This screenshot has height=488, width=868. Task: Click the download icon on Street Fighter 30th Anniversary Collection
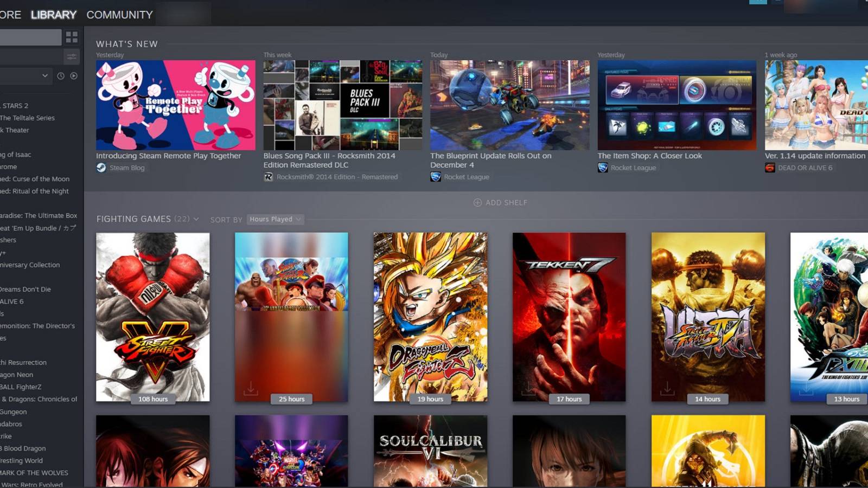[x=251, y=388]
